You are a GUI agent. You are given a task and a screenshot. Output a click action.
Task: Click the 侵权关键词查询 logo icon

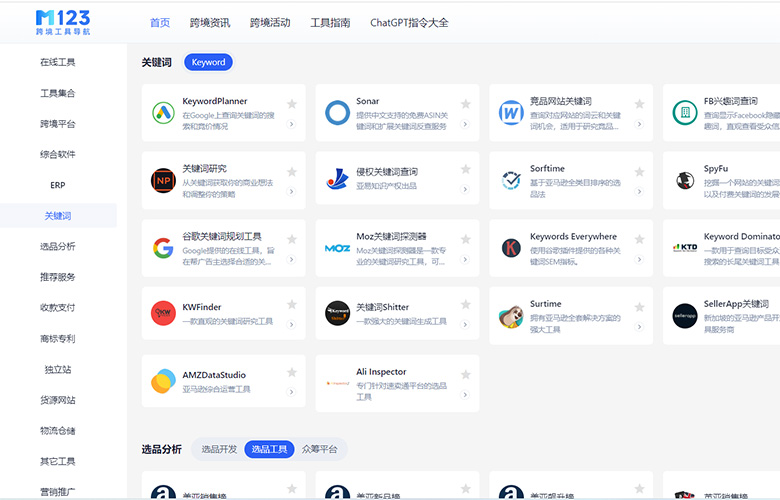click(337, 179)
